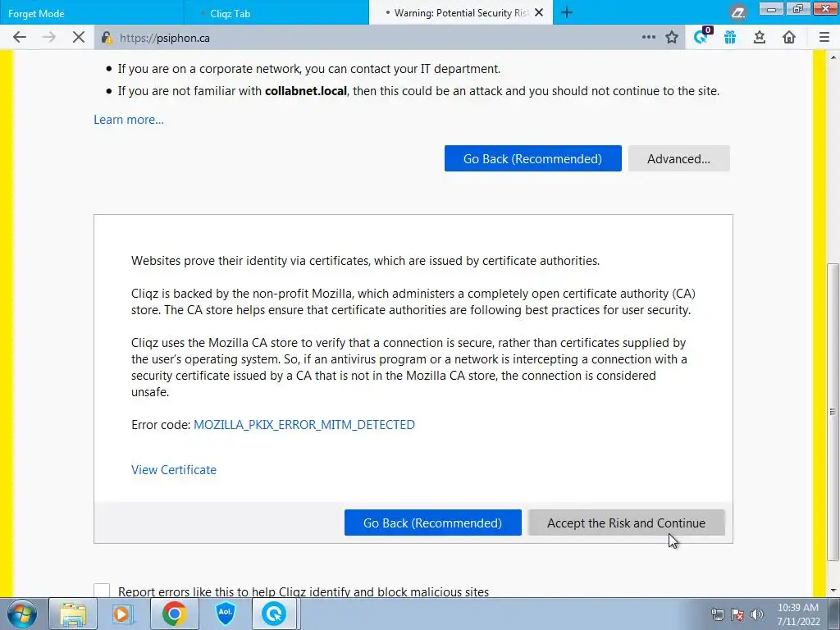Launch the media player taskbar icon
Image resolution: width=840 pixels, height=630 pixels.
pos(123,614)
